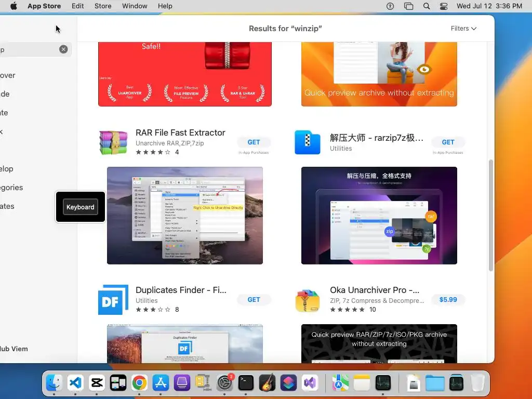View 解压大师 screenshot preview
This screenshot has width=532, height=399.
379,216
